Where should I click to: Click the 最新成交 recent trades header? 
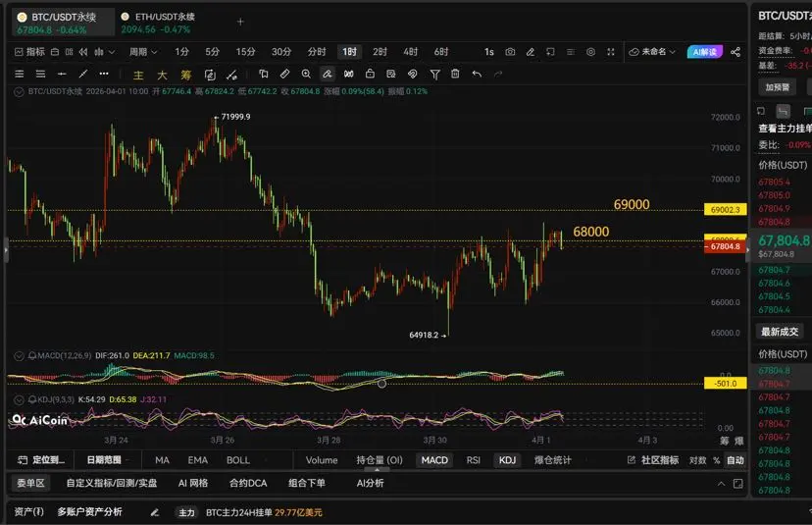tap(780, 332)
